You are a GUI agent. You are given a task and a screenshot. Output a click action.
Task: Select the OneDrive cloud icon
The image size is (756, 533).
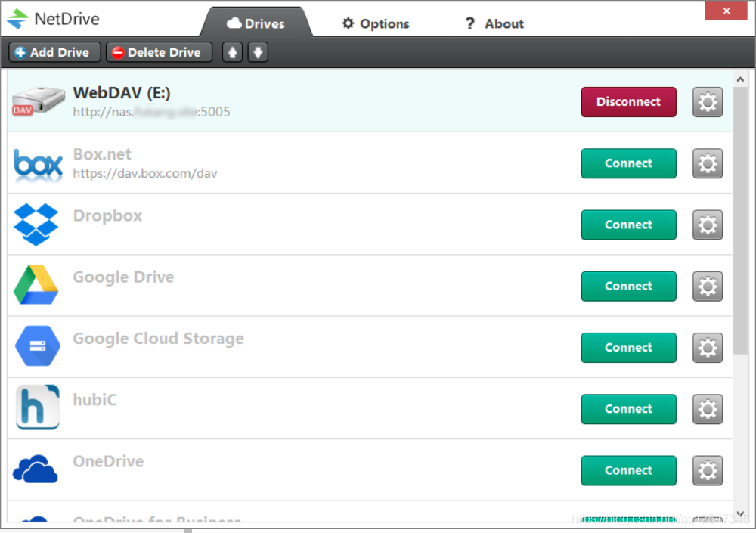[36, 469]
